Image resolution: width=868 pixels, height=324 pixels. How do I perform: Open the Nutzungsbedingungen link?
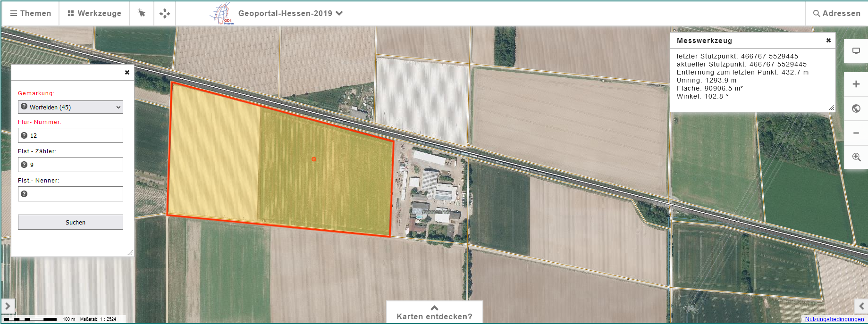coord(834,319)
